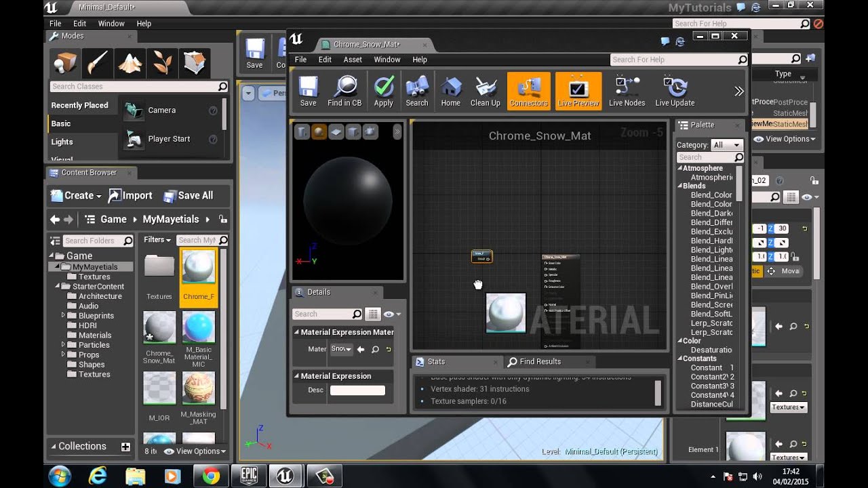
Task: Click Find in CB toolbar icon
Action: [x=344, y=91]
